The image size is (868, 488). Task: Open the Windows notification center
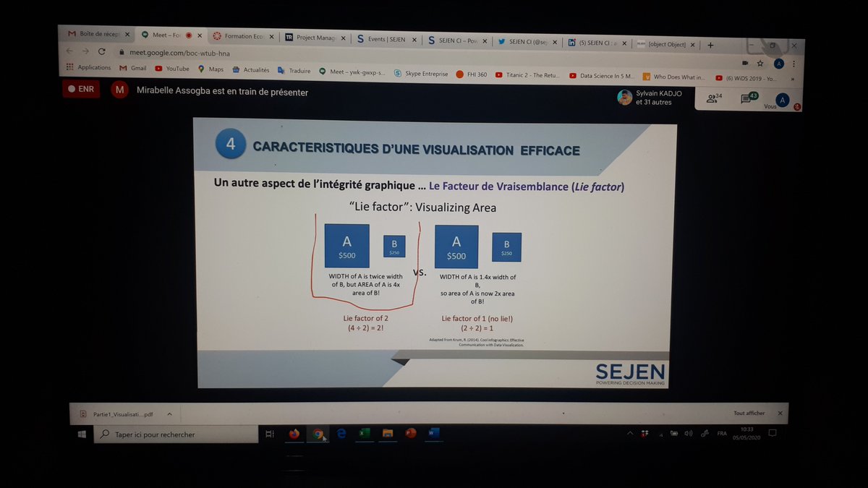click(773, 433)
